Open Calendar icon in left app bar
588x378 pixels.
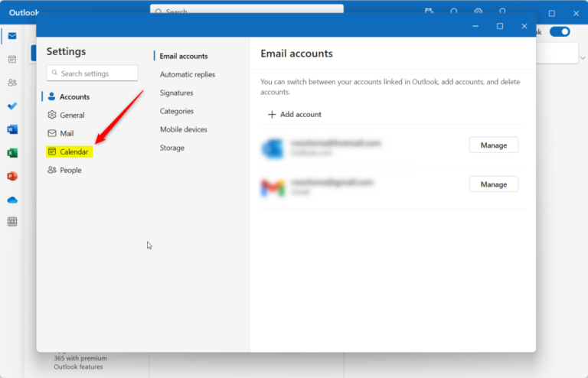12,59
